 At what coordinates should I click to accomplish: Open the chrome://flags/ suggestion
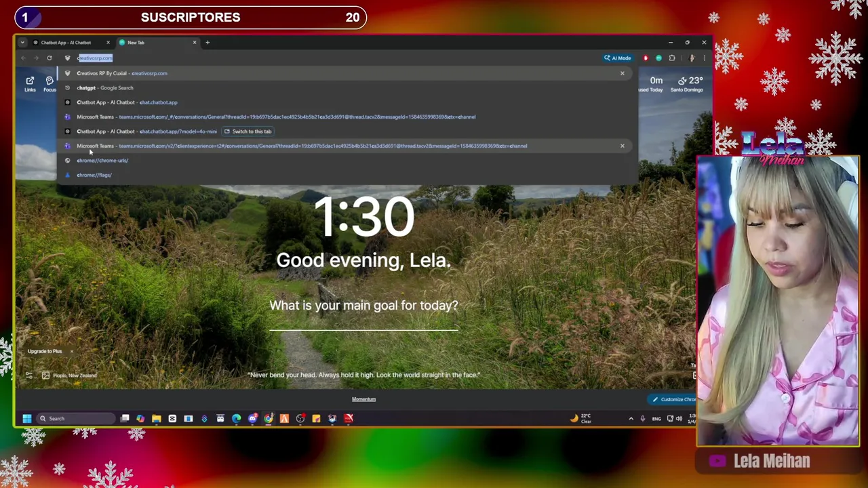346,175
